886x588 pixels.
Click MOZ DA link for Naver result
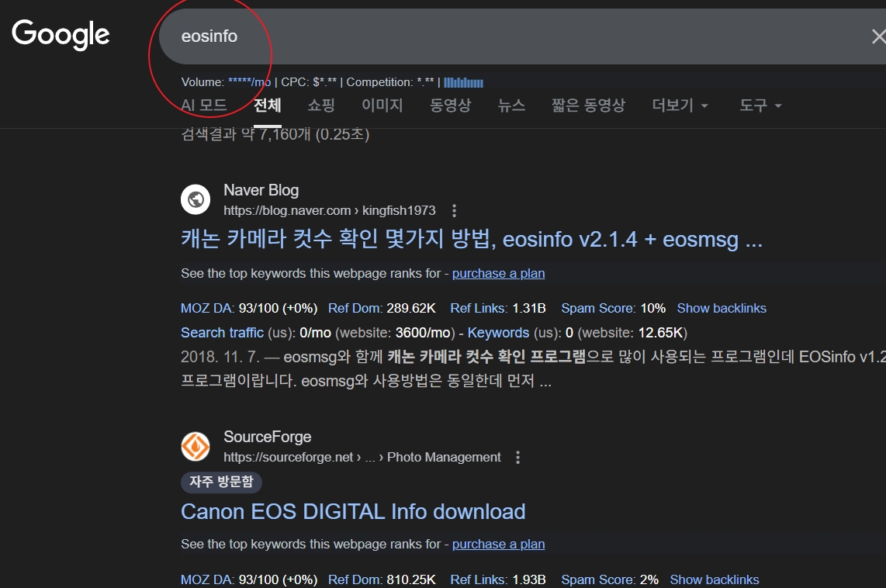pos(207,309)
